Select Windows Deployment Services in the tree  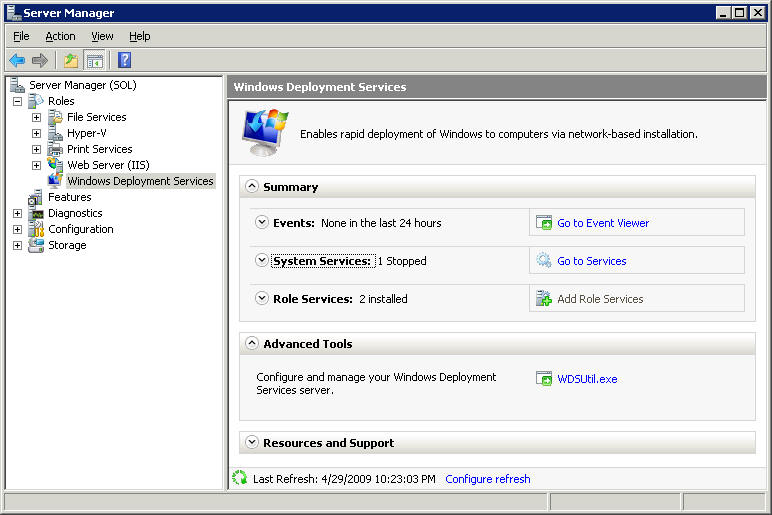pos(140,181)
